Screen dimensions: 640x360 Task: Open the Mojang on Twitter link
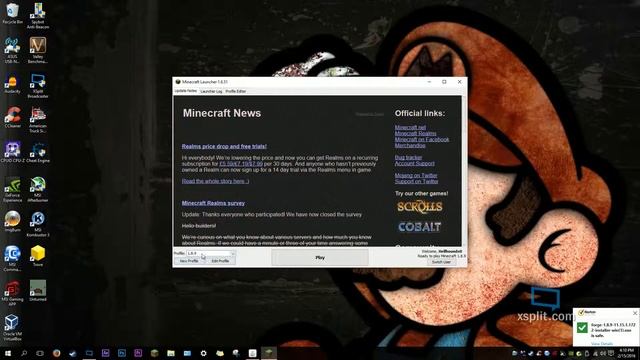tap(416, 176)
